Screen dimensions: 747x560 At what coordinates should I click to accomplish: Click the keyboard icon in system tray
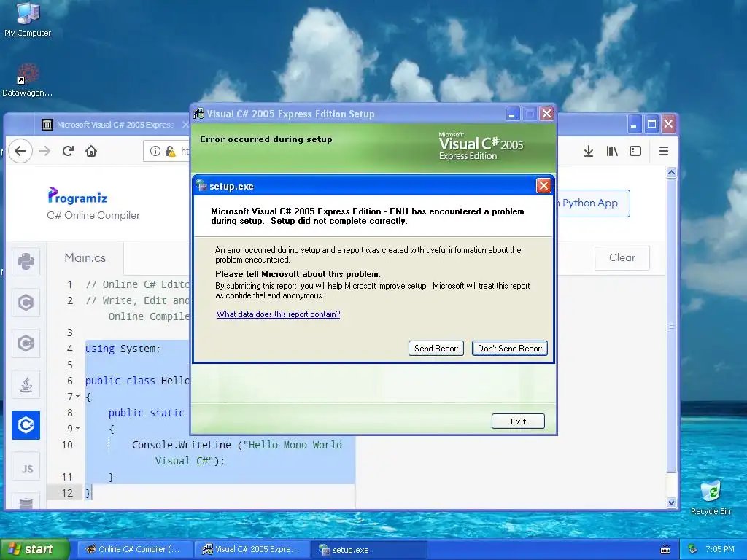click(665, 550)
